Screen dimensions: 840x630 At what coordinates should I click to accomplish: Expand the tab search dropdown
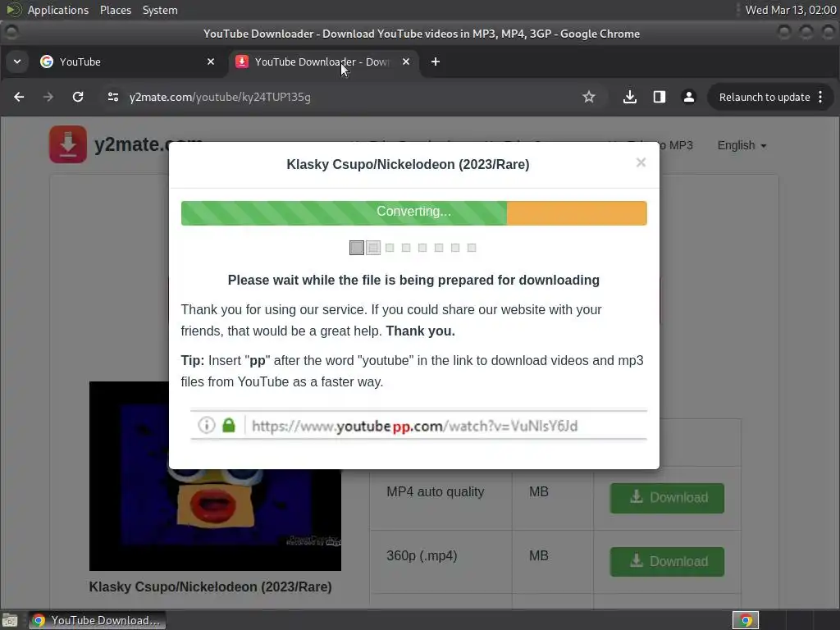[x=17, y=62]
